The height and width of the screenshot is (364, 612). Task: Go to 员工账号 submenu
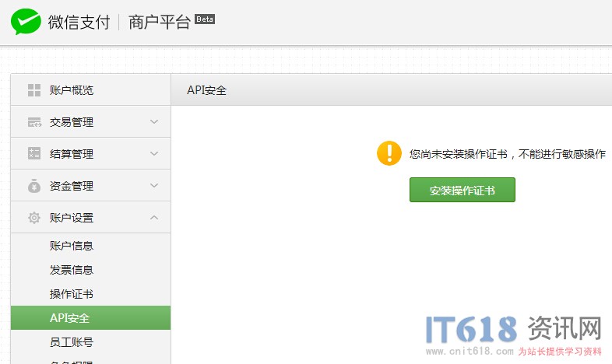[x=72, y=342]
